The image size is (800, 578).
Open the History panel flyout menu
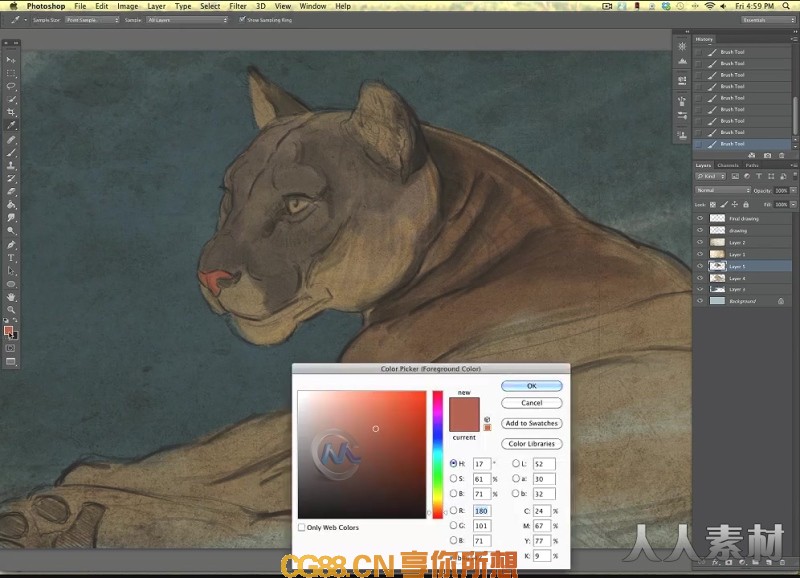[794, 39]
